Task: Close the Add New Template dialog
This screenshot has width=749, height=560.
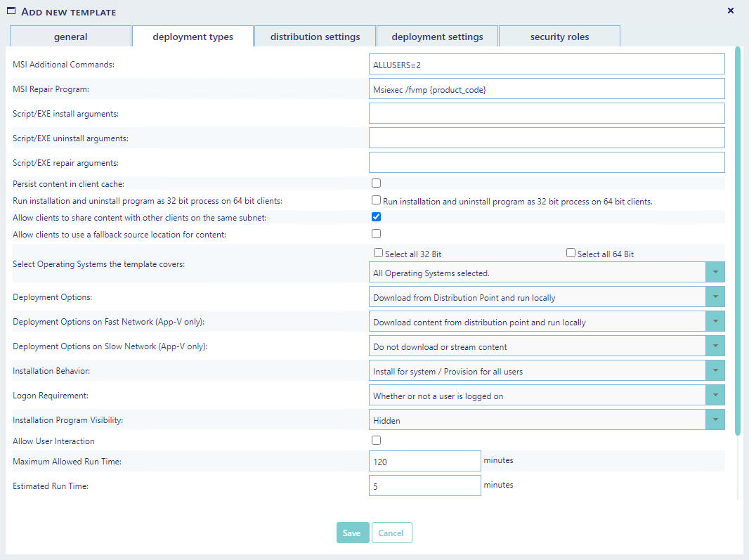Action: point(730,11)
